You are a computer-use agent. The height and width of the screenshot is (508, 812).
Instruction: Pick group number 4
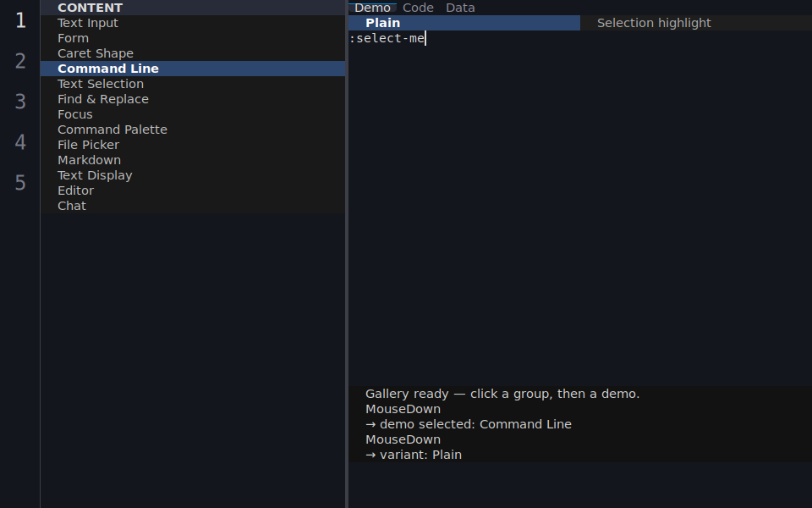[20, 142]
